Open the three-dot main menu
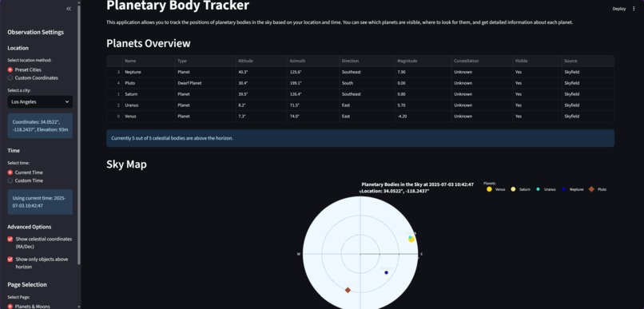The width and height of the screenshot is (644, 309). (x=634, y=9)
